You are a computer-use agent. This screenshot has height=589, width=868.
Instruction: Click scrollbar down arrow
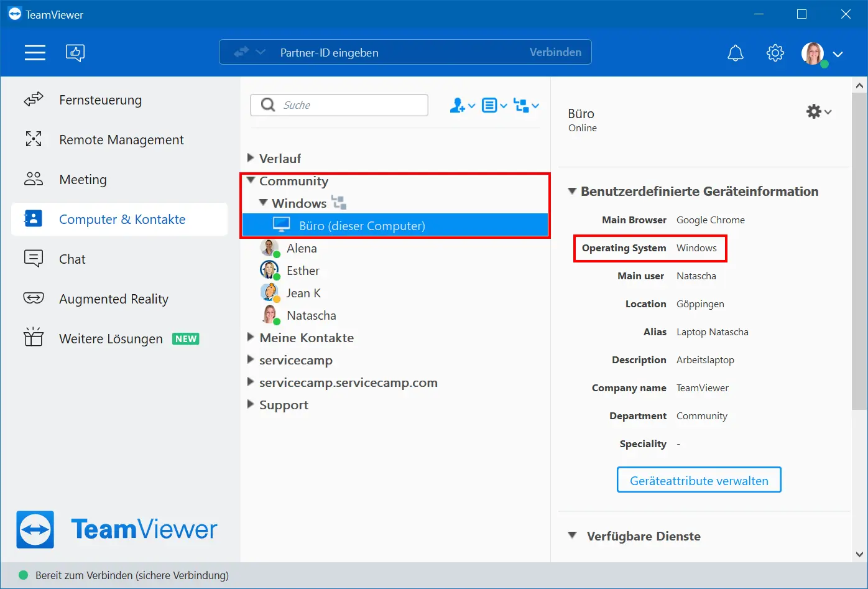point(859,554)
